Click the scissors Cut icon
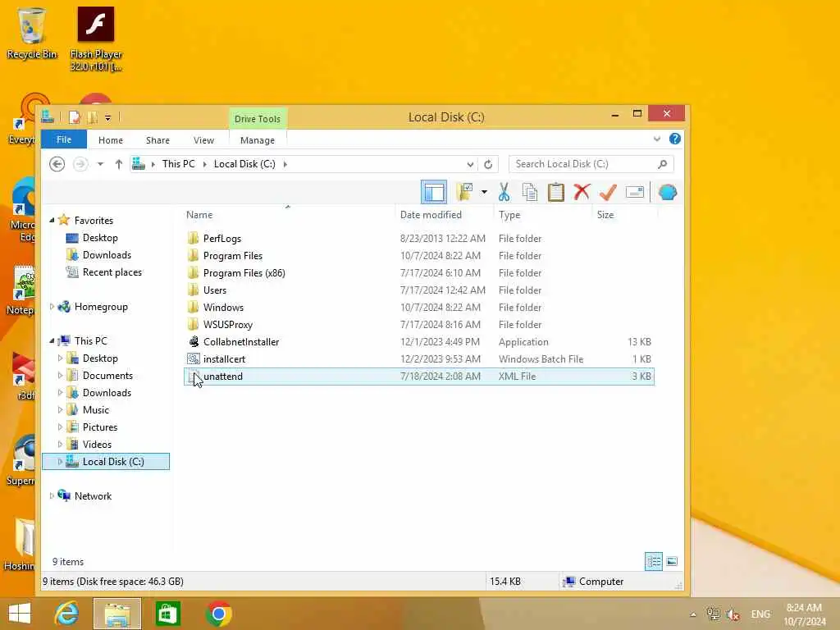840x630 pixels. point(504,192)
